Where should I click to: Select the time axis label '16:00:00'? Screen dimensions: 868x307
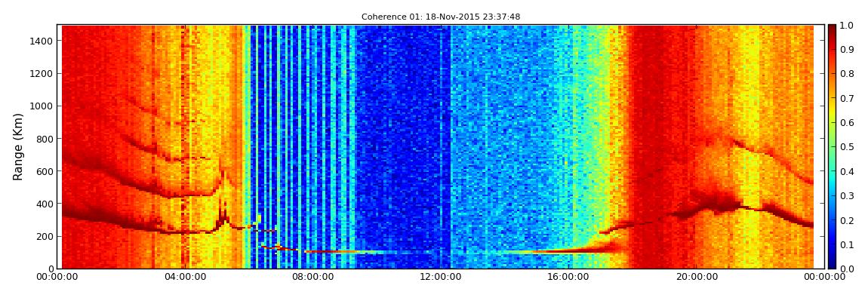568,277
